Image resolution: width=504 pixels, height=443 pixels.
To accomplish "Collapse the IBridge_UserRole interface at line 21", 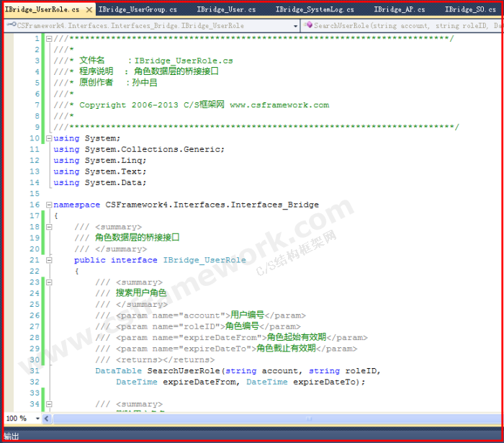I will point(48,260).
